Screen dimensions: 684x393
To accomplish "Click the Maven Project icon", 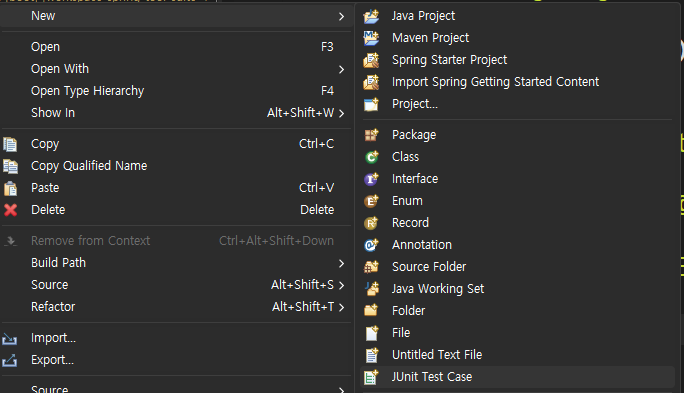I will tap(371, 38).
